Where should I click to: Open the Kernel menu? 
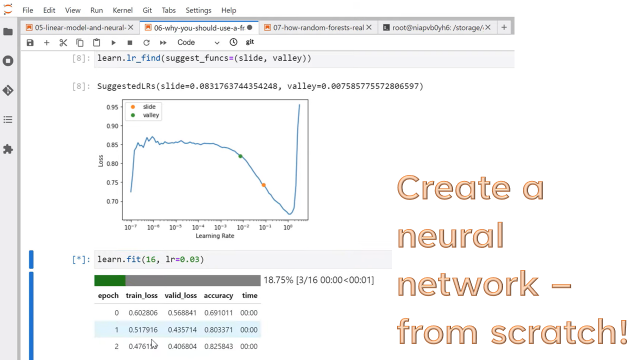pyautogui.click(x=122, y=10)
